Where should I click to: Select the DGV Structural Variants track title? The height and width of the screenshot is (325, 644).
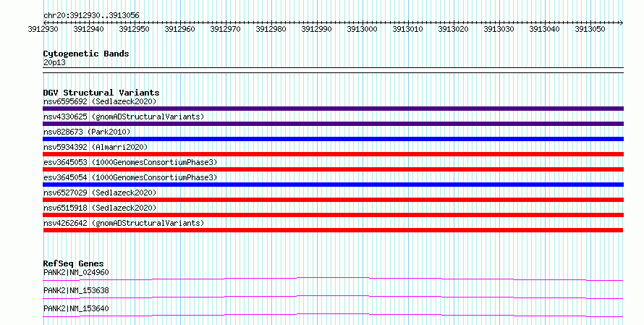(101, 93)
